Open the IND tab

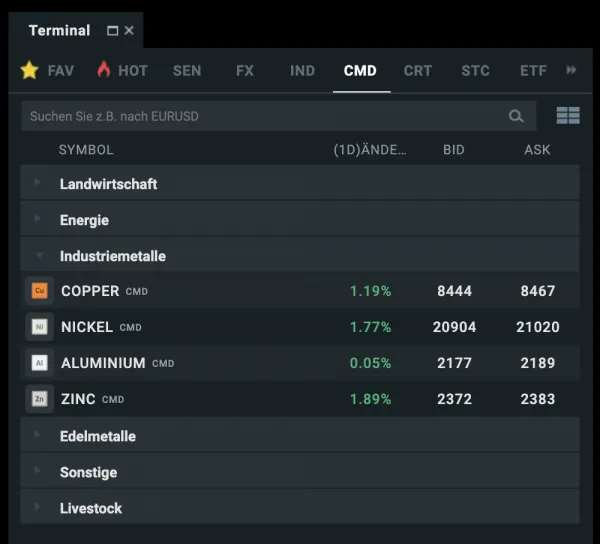pyautogui.click(x=302, y=71)
